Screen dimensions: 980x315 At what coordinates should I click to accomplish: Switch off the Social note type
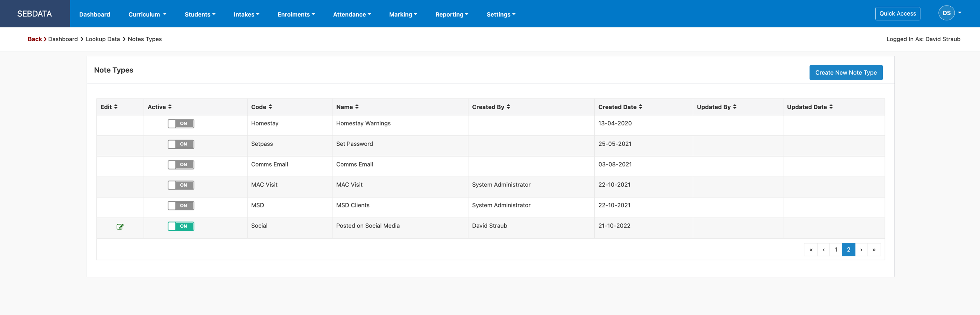181,226
